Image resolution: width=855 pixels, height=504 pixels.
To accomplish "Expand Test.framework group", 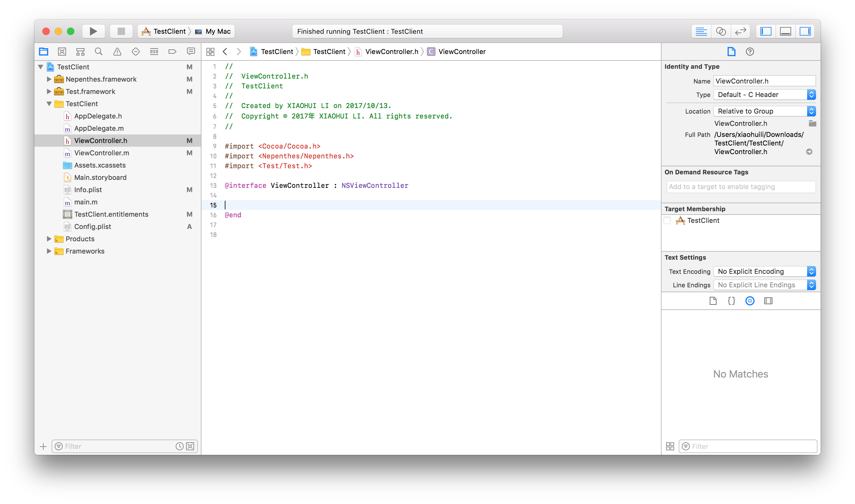I will pyautogui.click(x=49, y=91).
